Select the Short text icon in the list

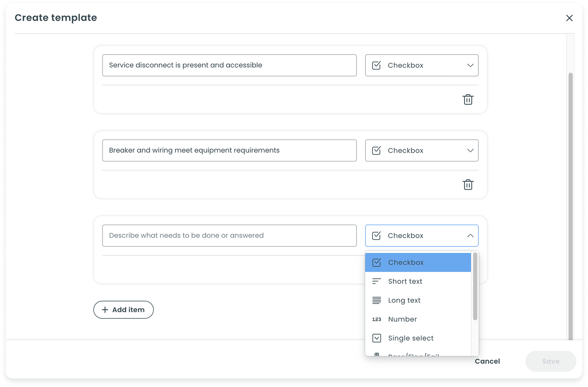click(377, 281)
